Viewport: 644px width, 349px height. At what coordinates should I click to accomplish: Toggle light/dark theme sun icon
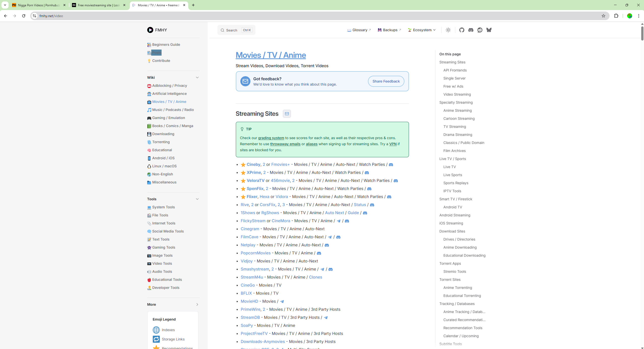[x=448, y=30]
